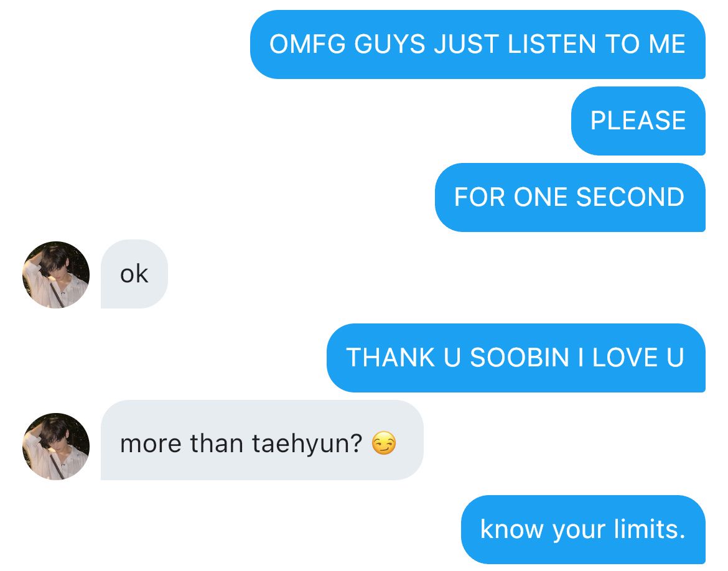Click the word "taehyun?" in the gray message
This screenshot has width=728, height=571.
[307, 444]
